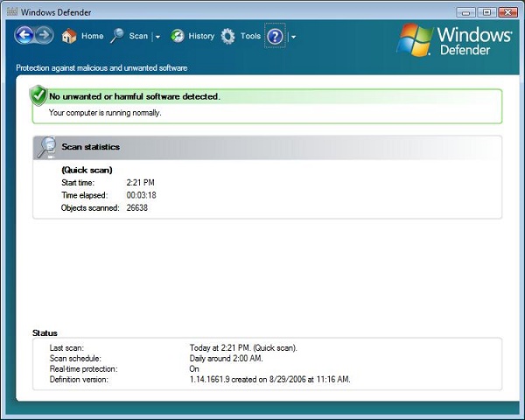Click the Windows Defender title bar icon
Viewport: 525px width, 420px height.
(10, 11)
